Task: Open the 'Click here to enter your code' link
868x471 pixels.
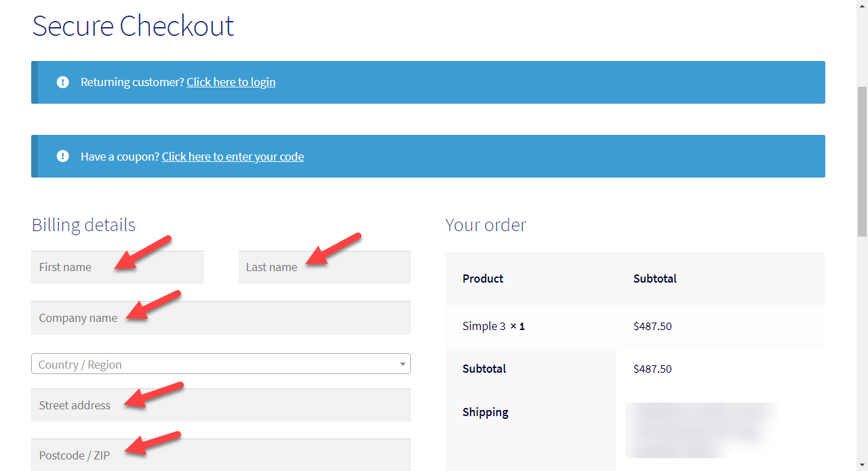Action: pyautogui.click(x=233, y=157)
